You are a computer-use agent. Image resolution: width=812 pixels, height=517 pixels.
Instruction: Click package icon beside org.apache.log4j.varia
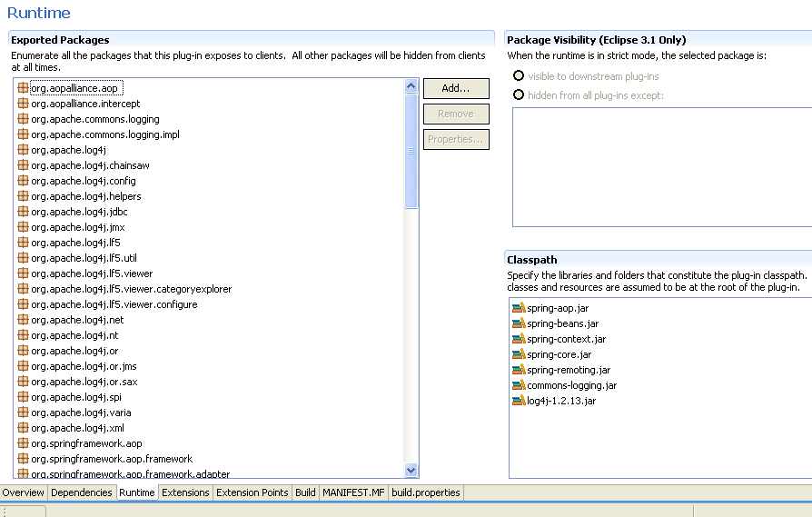click(23, 413)
